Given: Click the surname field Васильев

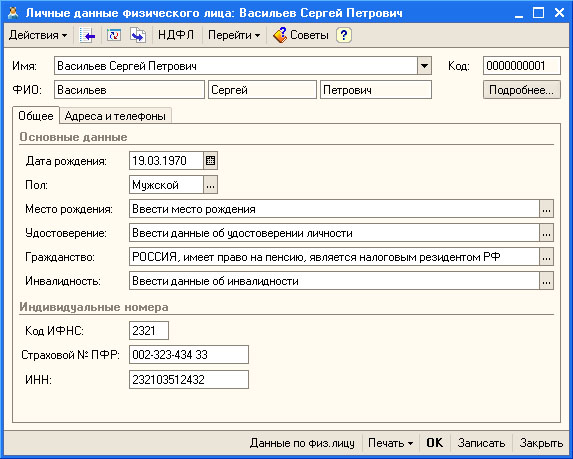Looking at the screenshot, I should [x=129, y=90].
